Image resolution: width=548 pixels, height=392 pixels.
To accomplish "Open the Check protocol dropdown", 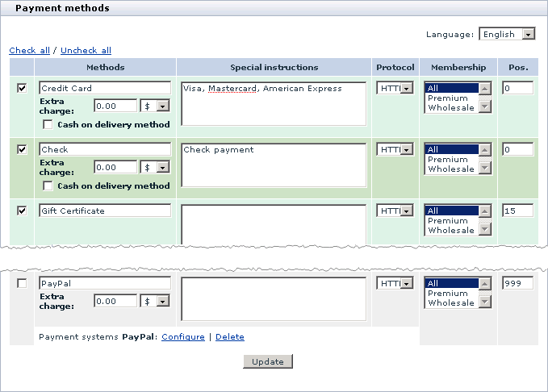I will [x=395, y=149].
